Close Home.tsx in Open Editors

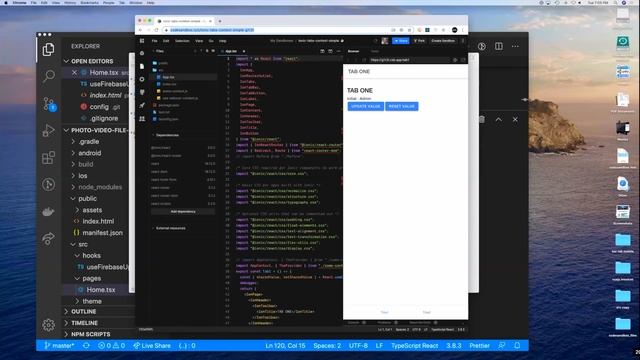point(74,72)
